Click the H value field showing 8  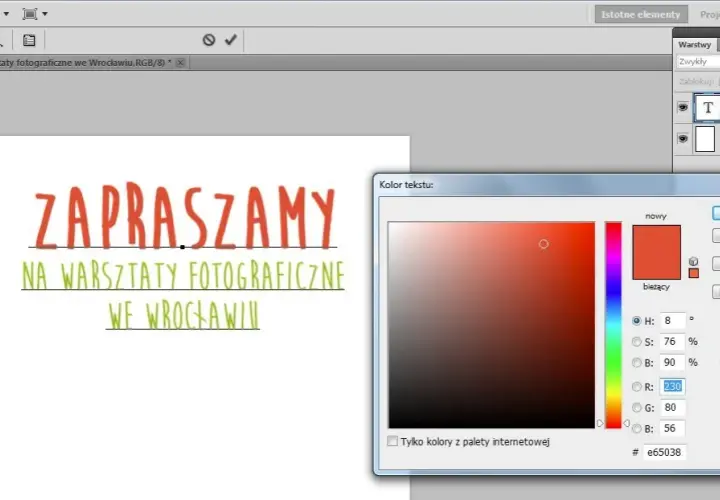point(673,320)
